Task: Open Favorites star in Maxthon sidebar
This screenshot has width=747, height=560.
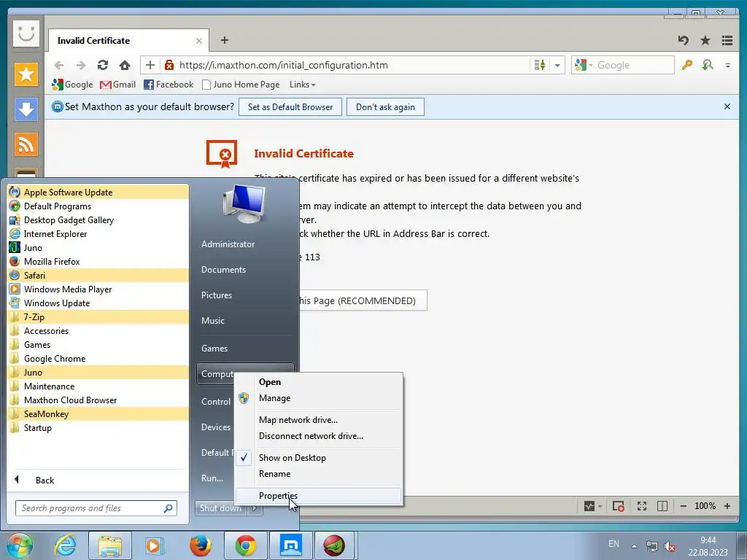Action: (26, 74)
